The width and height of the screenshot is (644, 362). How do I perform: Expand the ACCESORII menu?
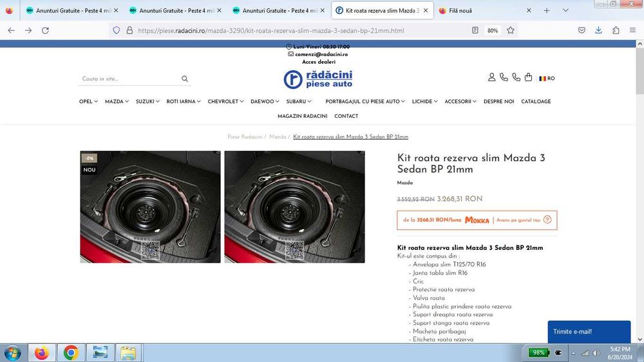click(x=460, y=102)
